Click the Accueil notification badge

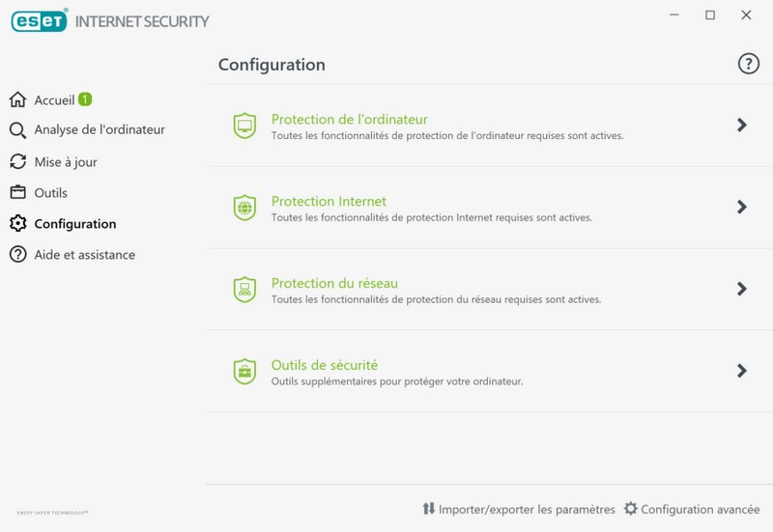86,98
